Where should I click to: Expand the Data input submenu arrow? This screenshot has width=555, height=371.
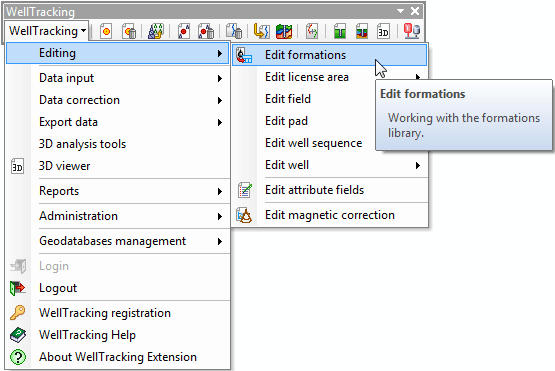coord(220,78)
